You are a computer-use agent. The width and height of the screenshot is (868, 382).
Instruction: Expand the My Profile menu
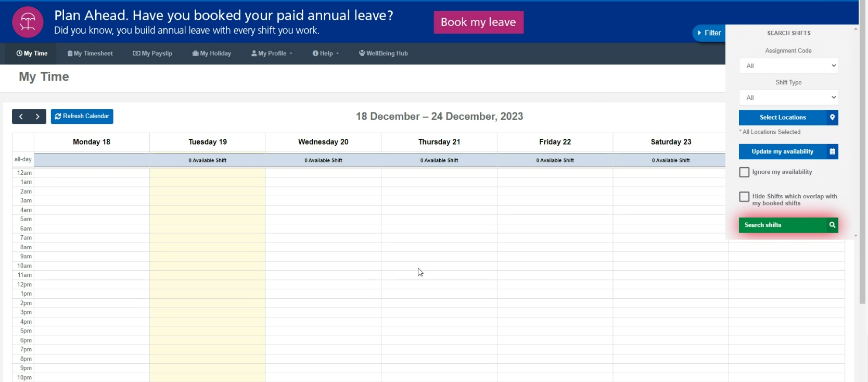272,54
